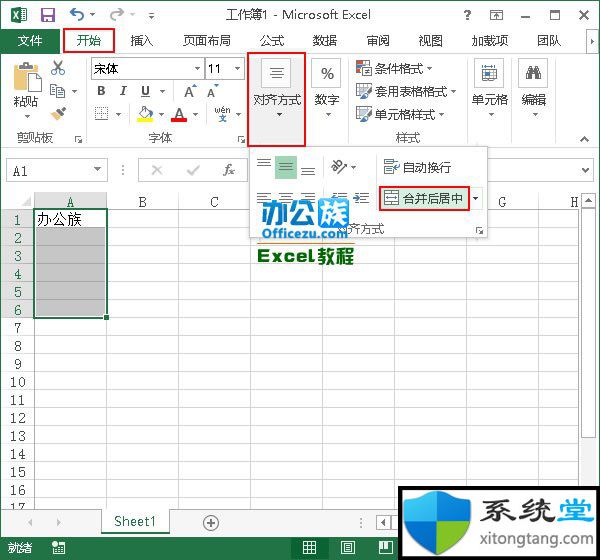Select column B header
Screen dimensions: 600x560
coord(142,201)
